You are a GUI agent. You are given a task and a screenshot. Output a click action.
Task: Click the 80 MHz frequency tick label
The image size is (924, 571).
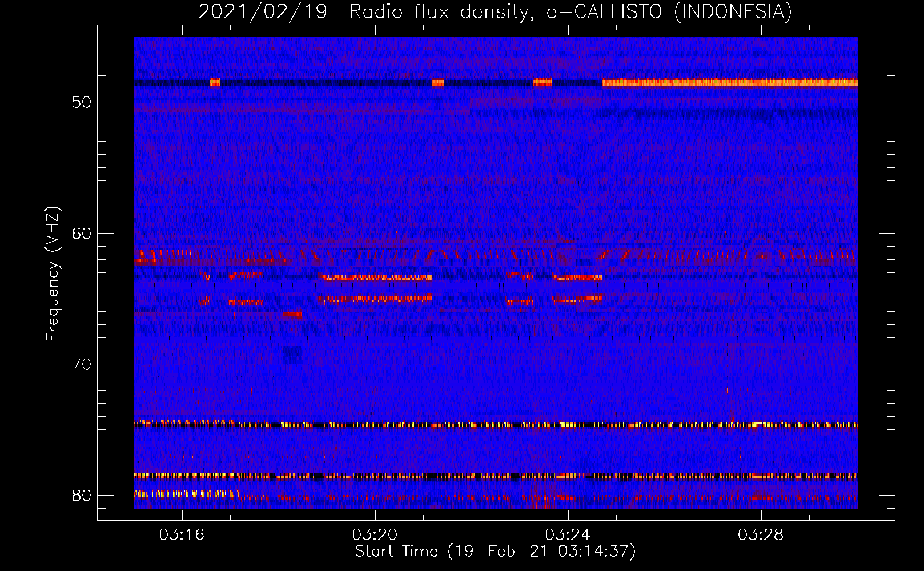tap(82, 495)
